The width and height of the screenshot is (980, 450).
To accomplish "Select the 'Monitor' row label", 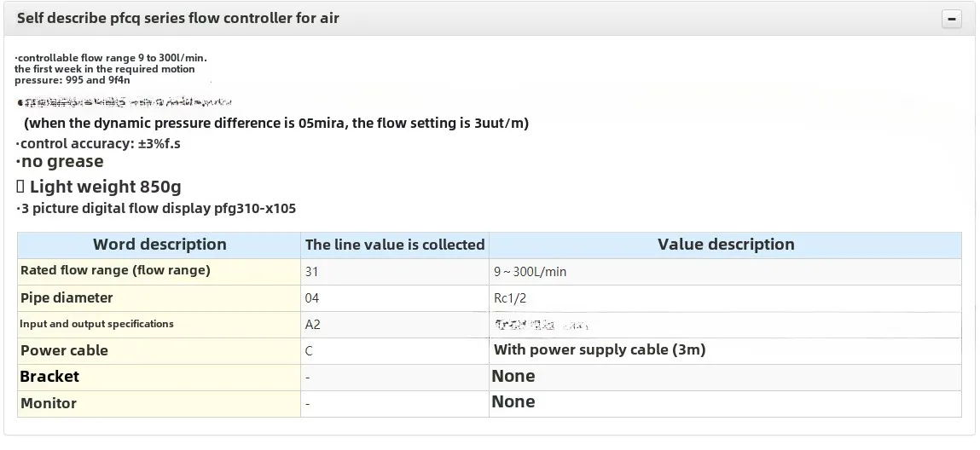I will pyautogui.click(x=49, y=403).
